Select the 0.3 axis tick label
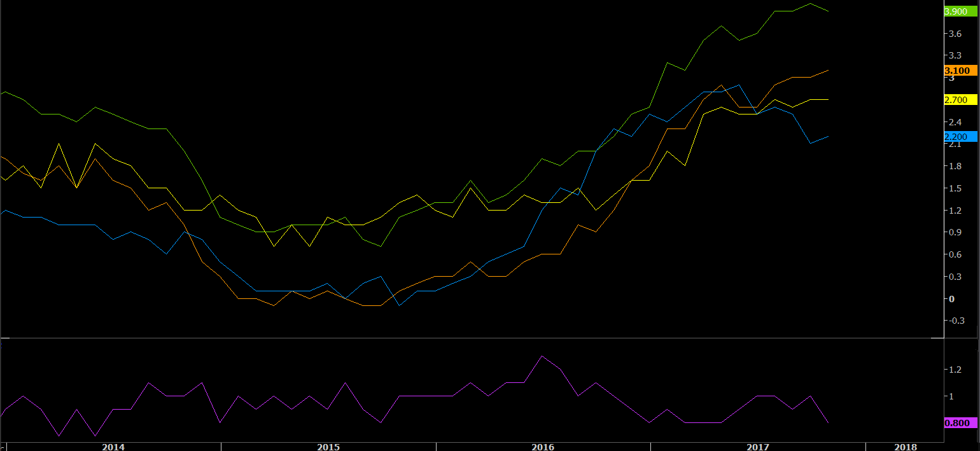Viewport: 980px width, 451px height. [x=955, y=277]
